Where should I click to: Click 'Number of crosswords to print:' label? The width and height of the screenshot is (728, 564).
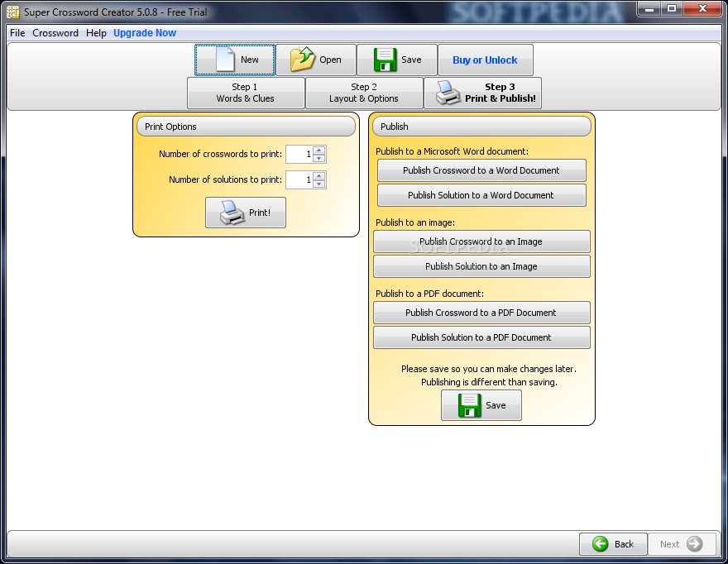point(221,154)
